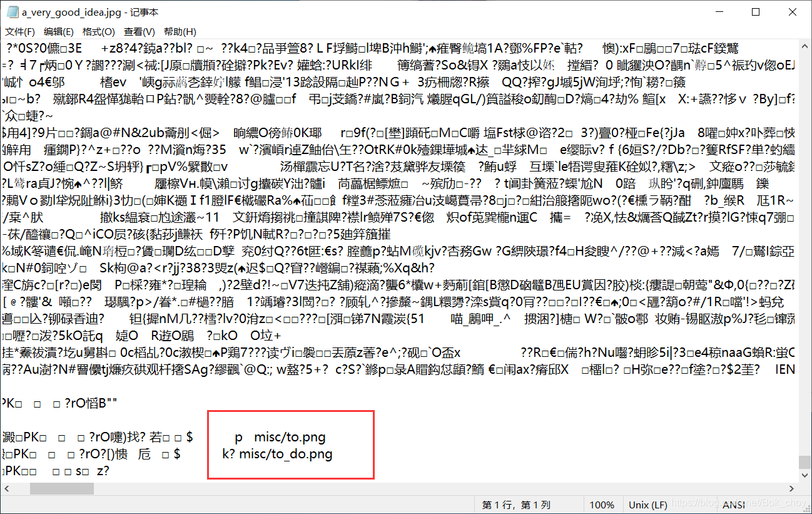Click the Notepad file icon in title bar
The height and width of the screenshot is (514, 812).
coord(13,12)
